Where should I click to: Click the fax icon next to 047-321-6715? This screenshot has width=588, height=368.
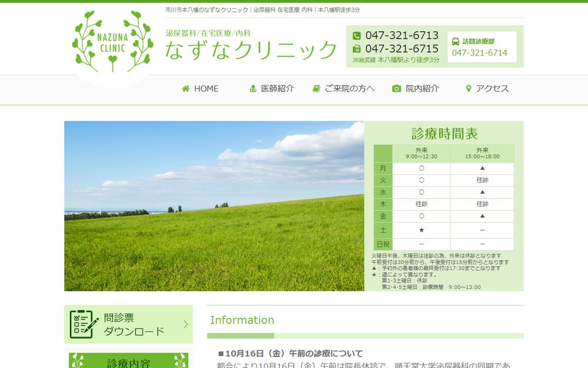click(357, 49)
